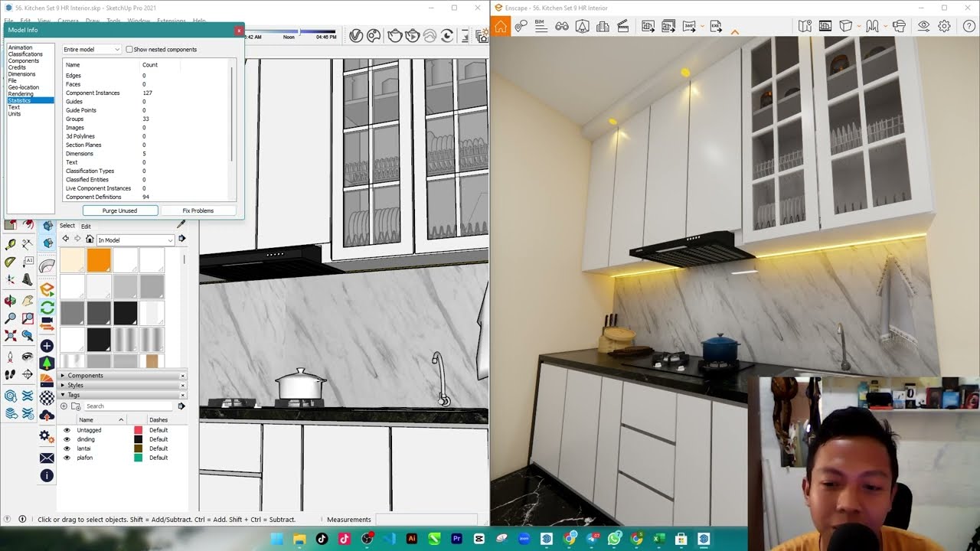The height and width of the screenshot is (551, 980).
Task: Select SketchUp Look Around eye tool
Action: 28,357
